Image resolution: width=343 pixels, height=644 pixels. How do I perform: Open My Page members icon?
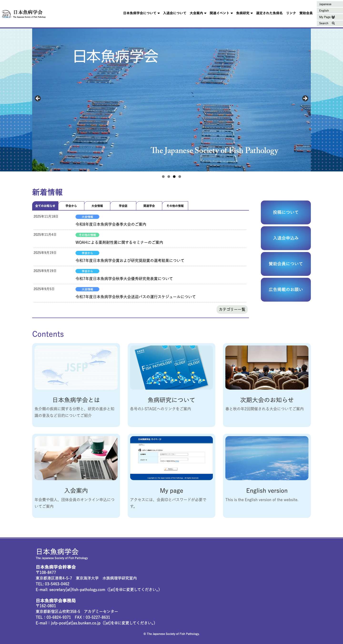(333, 17)
